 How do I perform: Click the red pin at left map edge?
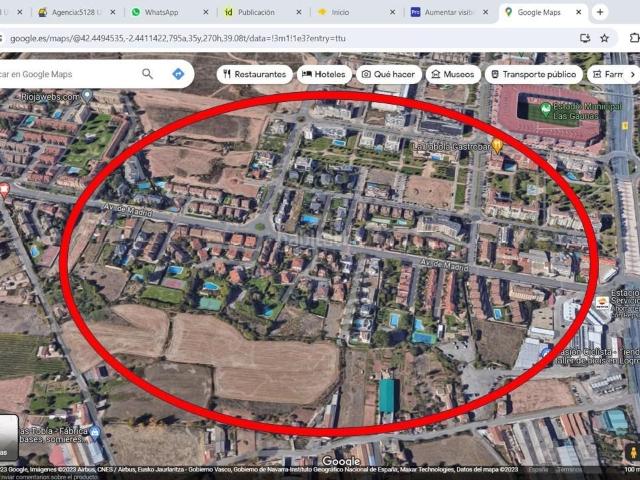click(4, 190)
